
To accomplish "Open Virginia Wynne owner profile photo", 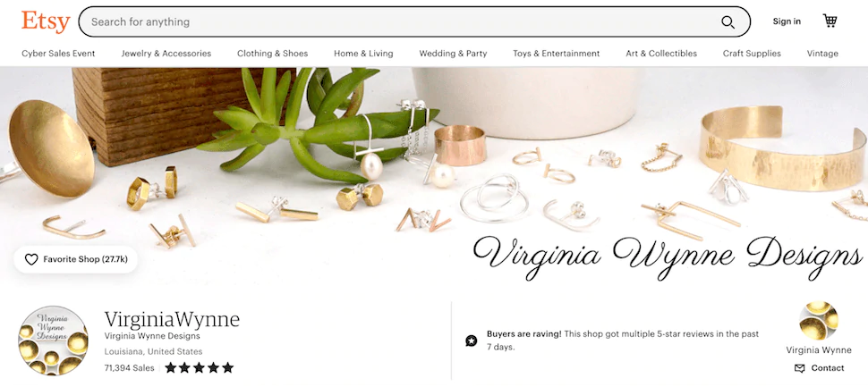I will pos(819,321).
